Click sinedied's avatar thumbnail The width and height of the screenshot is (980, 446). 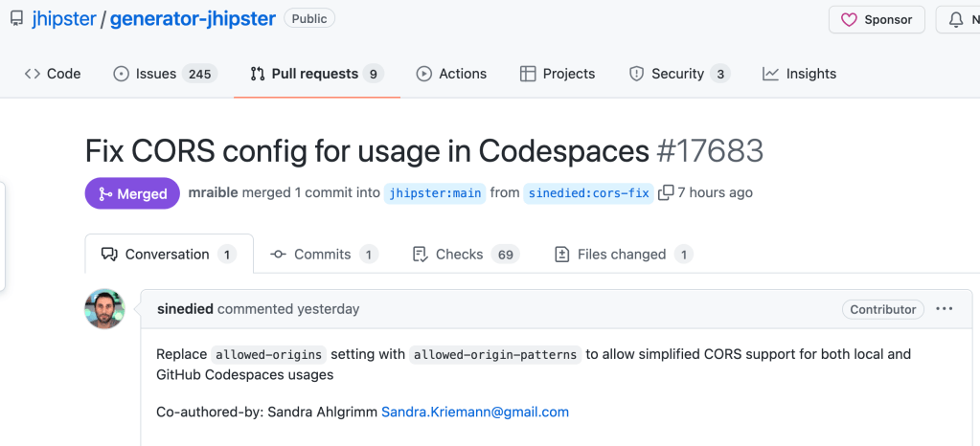click(x=105, y=309)
